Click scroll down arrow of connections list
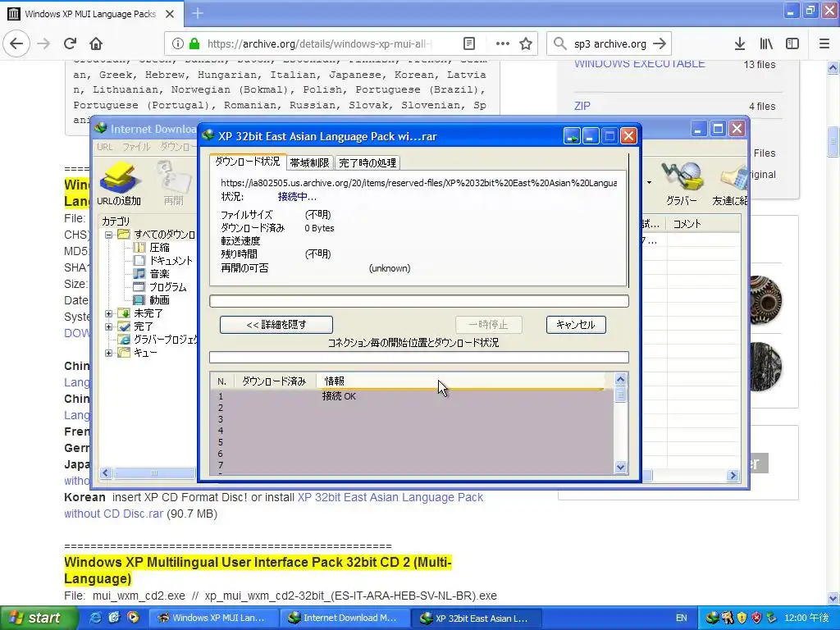840x630 pixels. point(620,467)
